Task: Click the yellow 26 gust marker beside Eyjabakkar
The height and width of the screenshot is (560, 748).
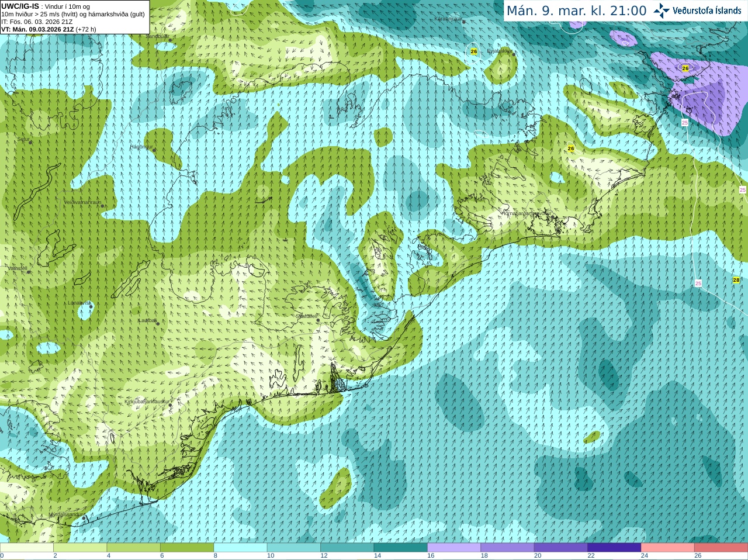Action: coord(474,51)
